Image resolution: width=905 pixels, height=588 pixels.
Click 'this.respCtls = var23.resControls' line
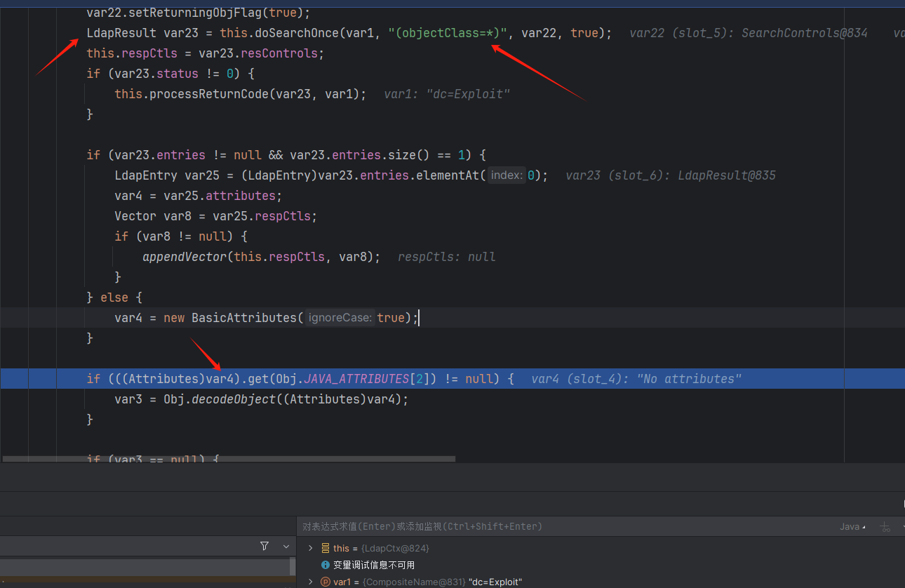coord(206,53)
